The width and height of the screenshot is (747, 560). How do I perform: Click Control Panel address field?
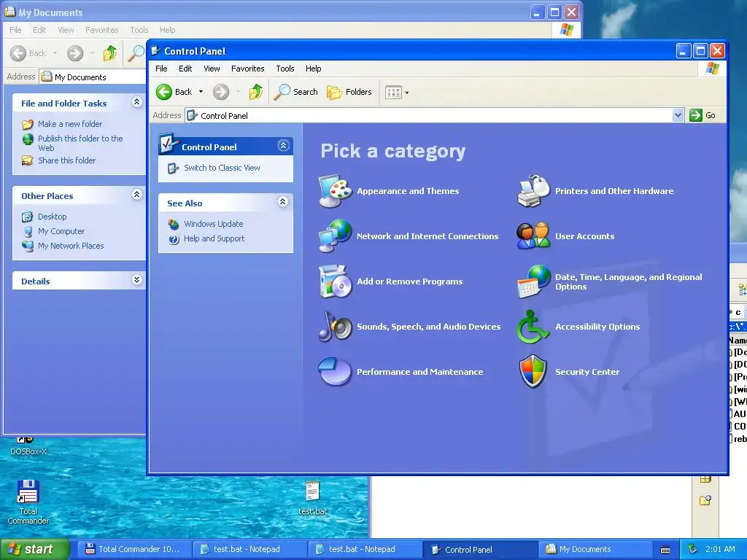429,115
